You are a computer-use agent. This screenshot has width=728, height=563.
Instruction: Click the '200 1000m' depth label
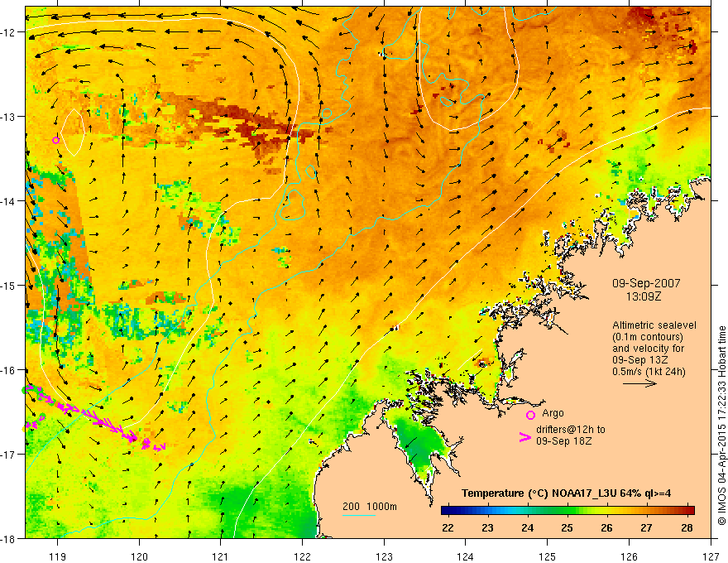(370, 507)
